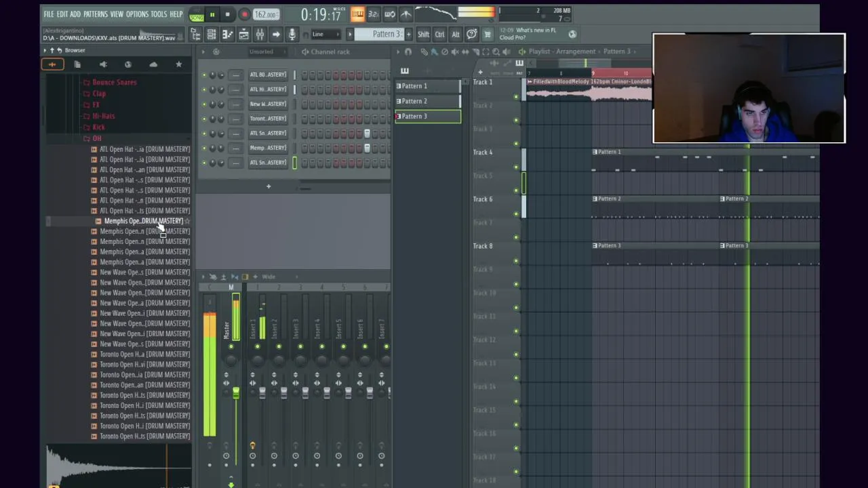Adjust the Master mixer fader

[x=236, y=393]
